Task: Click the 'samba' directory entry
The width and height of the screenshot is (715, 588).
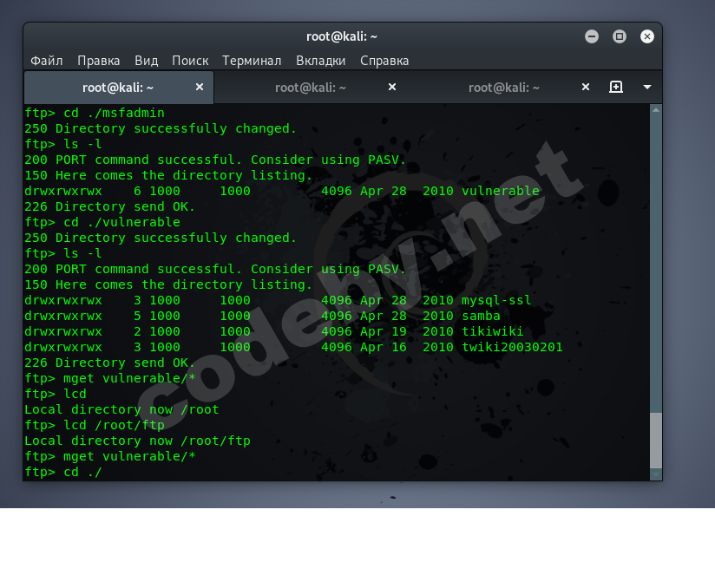Action: (481, 316)
